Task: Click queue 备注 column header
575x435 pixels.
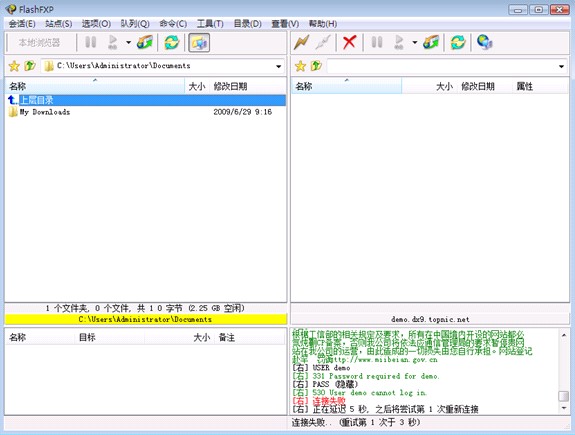Action: point(249,337)
